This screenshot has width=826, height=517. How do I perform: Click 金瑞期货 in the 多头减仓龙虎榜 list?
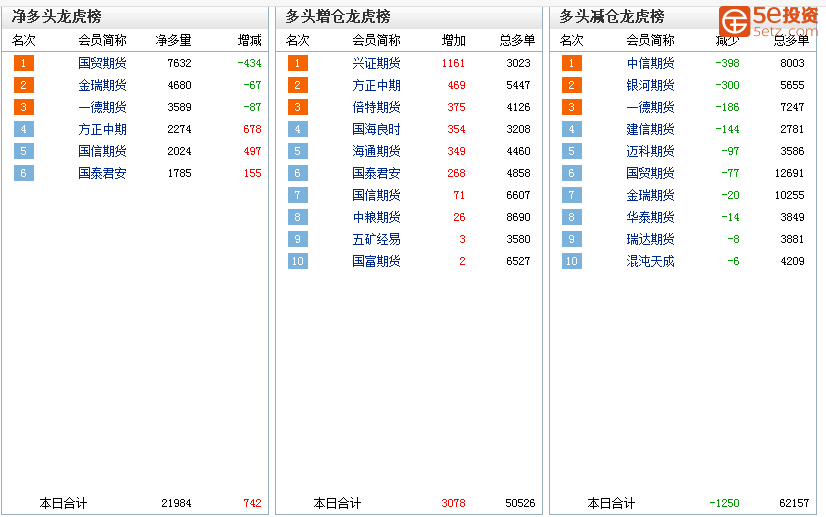[650, 196]
